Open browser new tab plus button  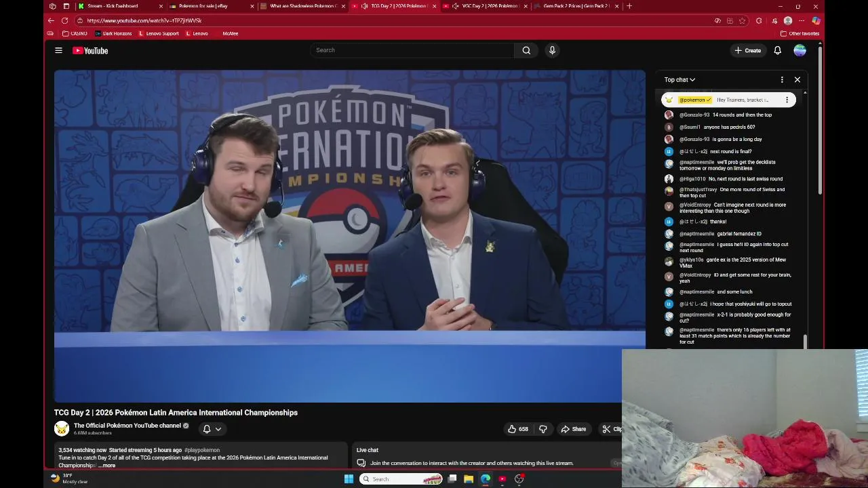[x=629, y=6]
